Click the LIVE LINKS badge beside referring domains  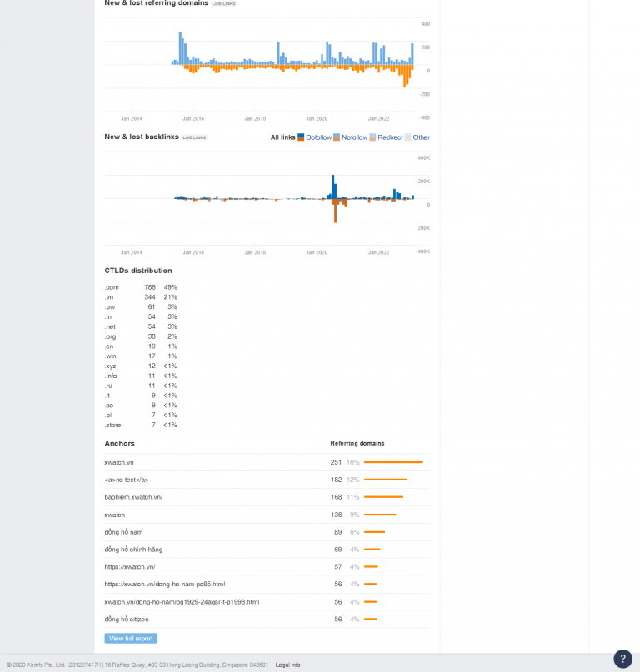pos(224,4)
